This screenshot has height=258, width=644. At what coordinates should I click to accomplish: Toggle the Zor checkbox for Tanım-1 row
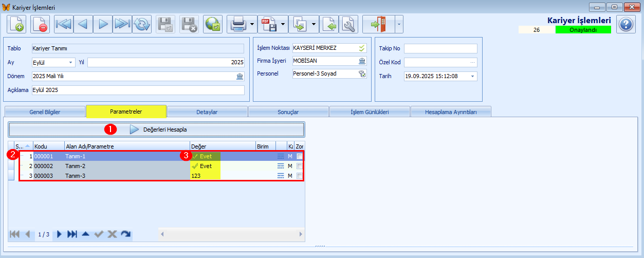coord(300,156)
